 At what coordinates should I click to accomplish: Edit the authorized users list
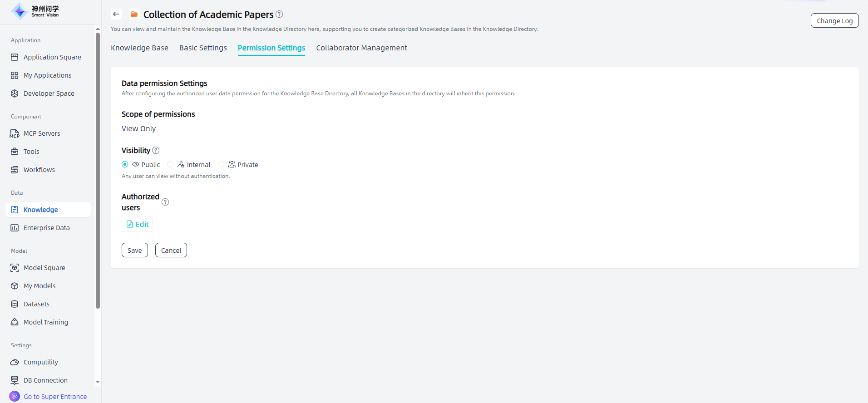(x=137, y=224)
